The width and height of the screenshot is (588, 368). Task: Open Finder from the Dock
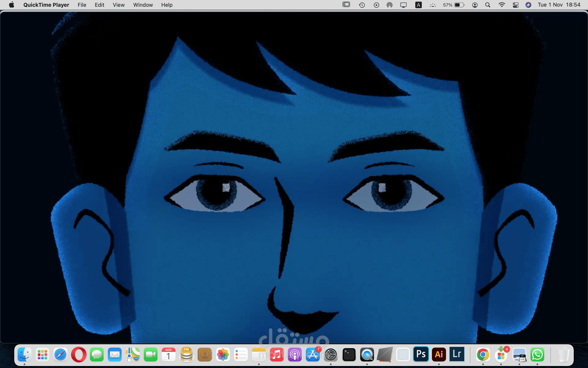pos(24,354)
